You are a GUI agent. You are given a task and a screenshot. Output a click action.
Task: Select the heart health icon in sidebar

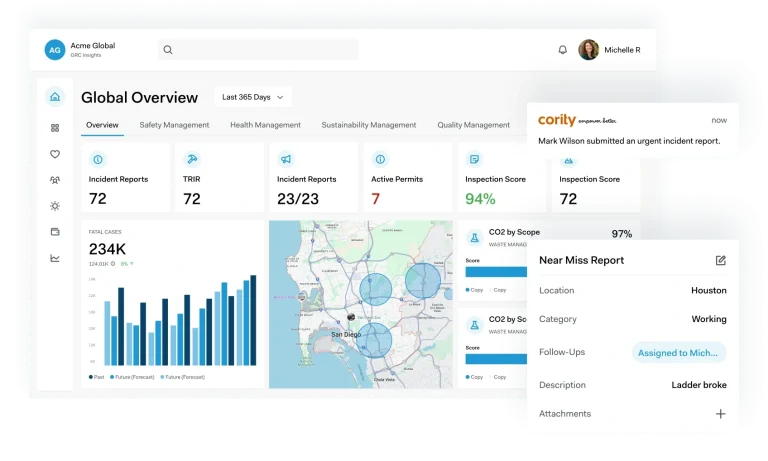pos(55,154)
